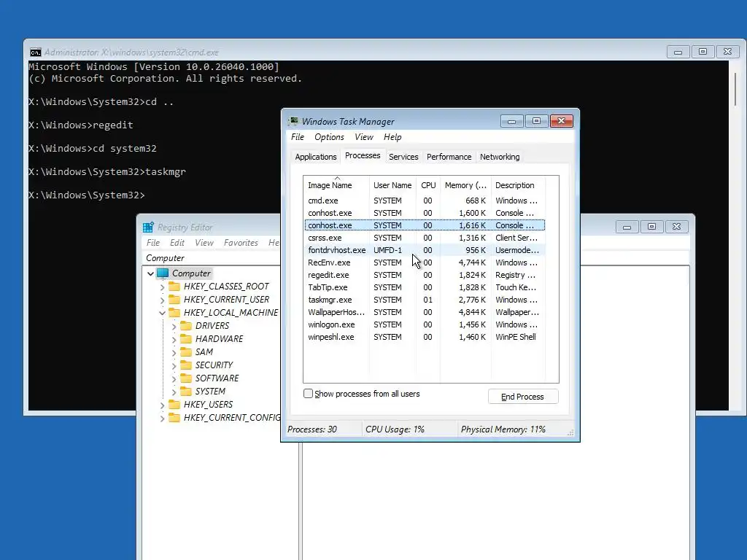Click HKEY_CURRENT_CONFIG folder icon
The image size is (747, 560).
coord(174,418)
